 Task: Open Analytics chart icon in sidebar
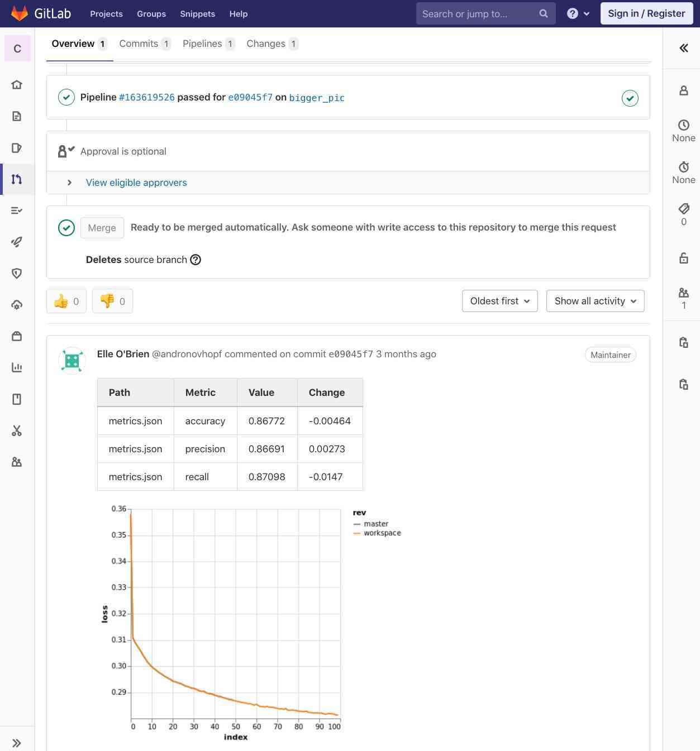(x=17, y=367)
